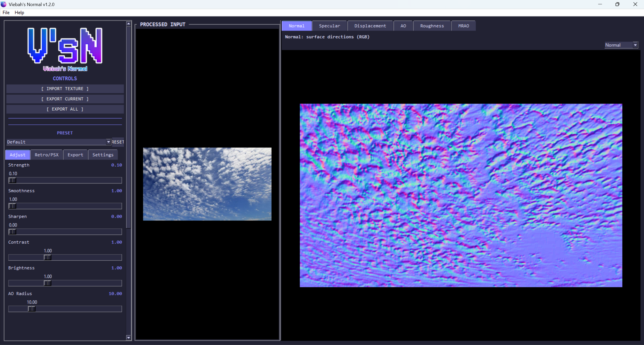Image resolution: width=644 pixels, height=345 pixels.
Task: Switch to the Displacement tab
Action: (370, 26)
